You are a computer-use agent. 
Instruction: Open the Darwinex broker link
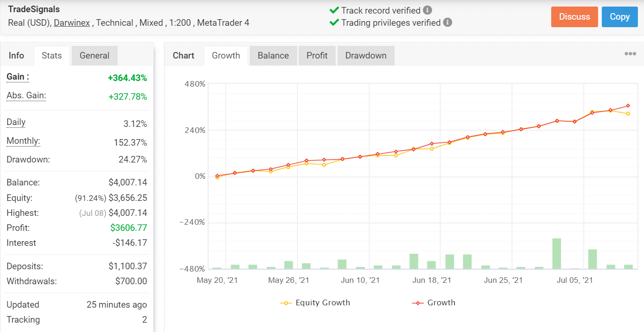[x=72, y=22]
